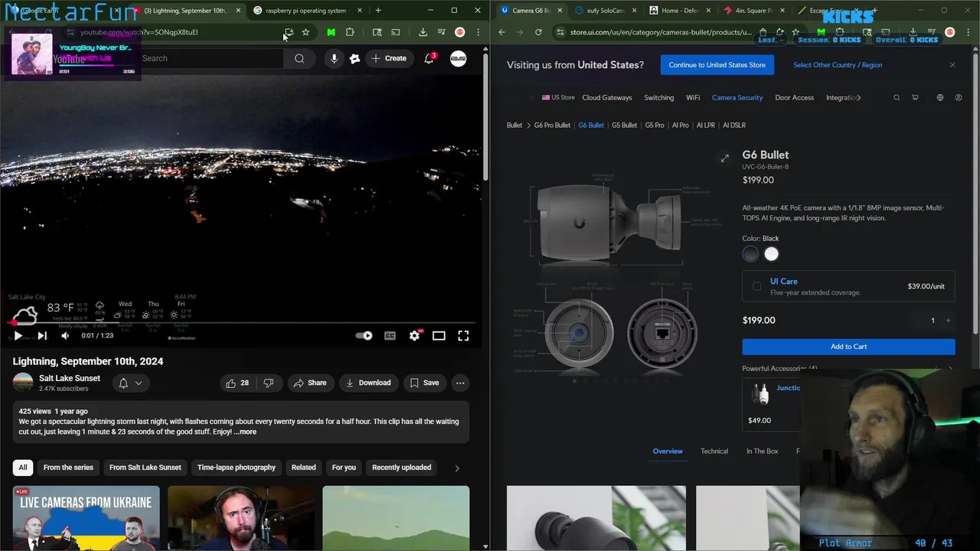Toggle YouTube autoplay switch
Image resolution: width=980 pixels, height=551 pixels.
click(364, 336)
